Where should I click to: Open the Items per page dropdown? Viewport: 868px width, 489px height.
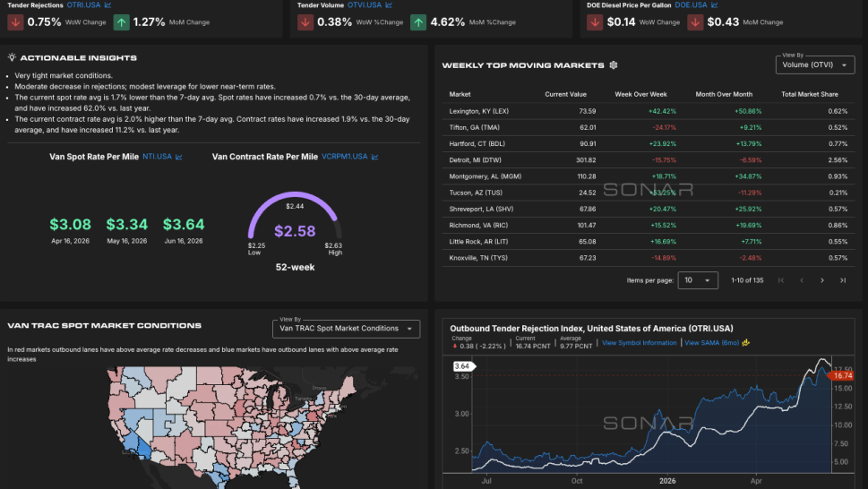pos(698,280)
